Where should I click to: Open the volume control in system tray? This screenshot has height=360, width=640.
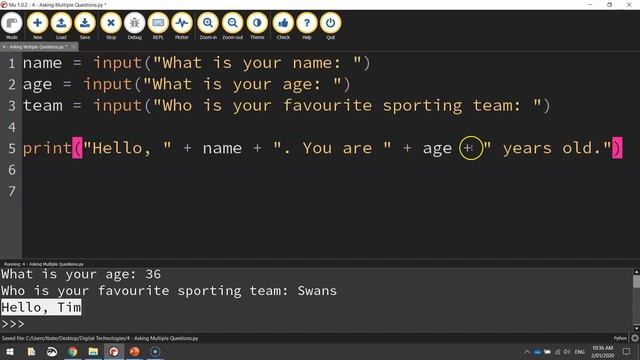coord(567,351)
